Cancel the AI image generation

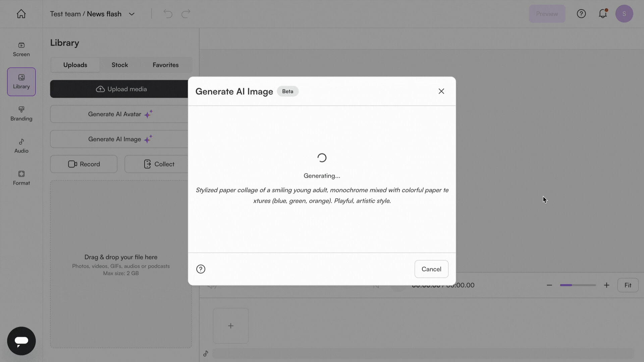(x=431, y=269)
